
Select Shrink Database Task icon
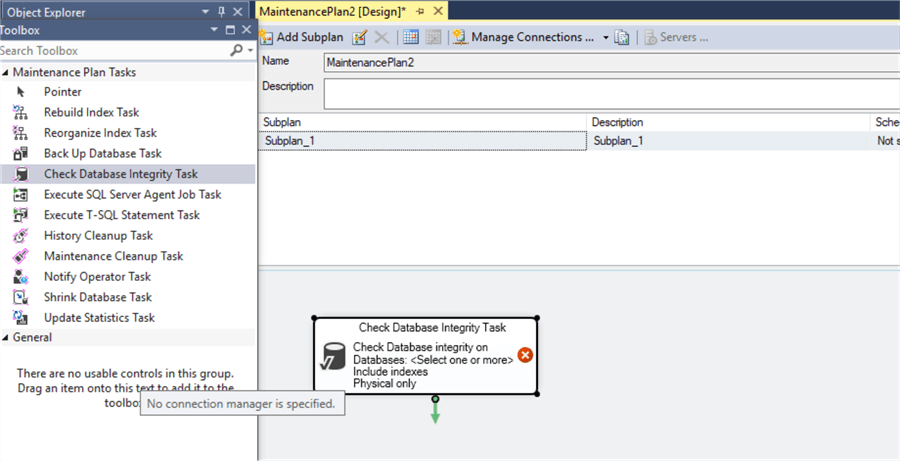[x=20, y=297]
